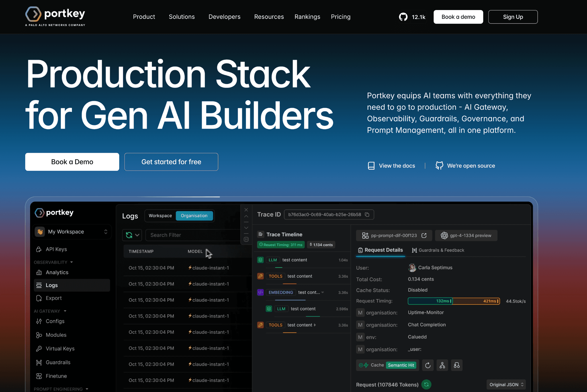Click into the Search Filter field
This screenshot has width=587, height=392.
click(x=193, y=235)
